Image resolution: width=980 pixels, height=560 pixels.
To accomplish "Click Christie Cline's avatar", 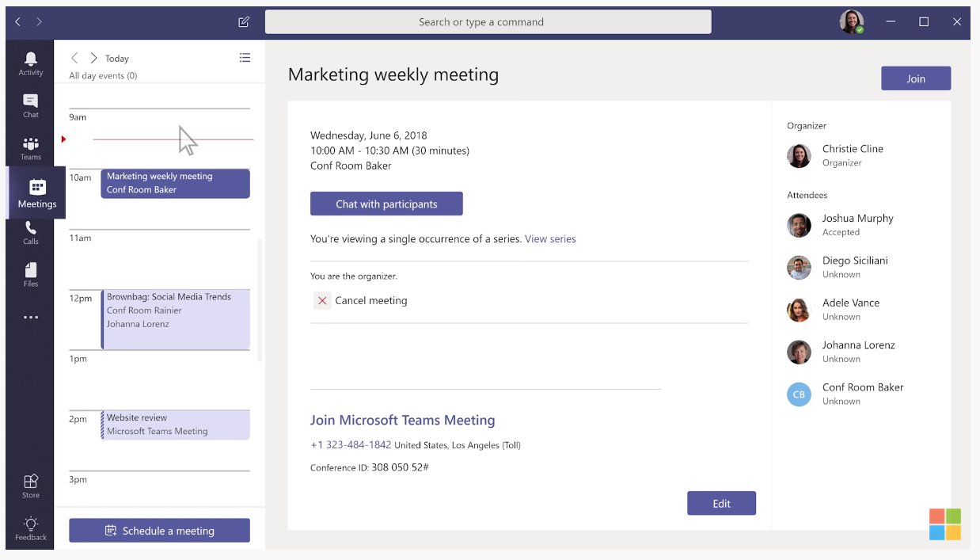I will pyautogui.click(x=799, y=156).
